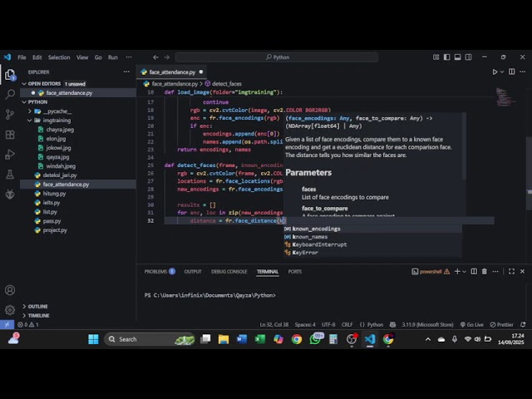532x399 pixels.
Task: Click the editor minimap
Action: pos(505,97)
